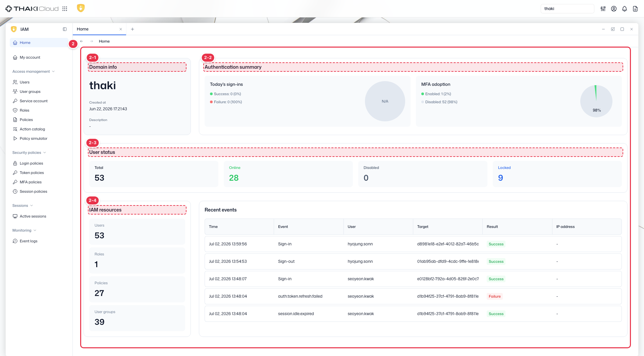Open Service account page
The height and width of the screenshot is (356, 644).
(39, 101)
